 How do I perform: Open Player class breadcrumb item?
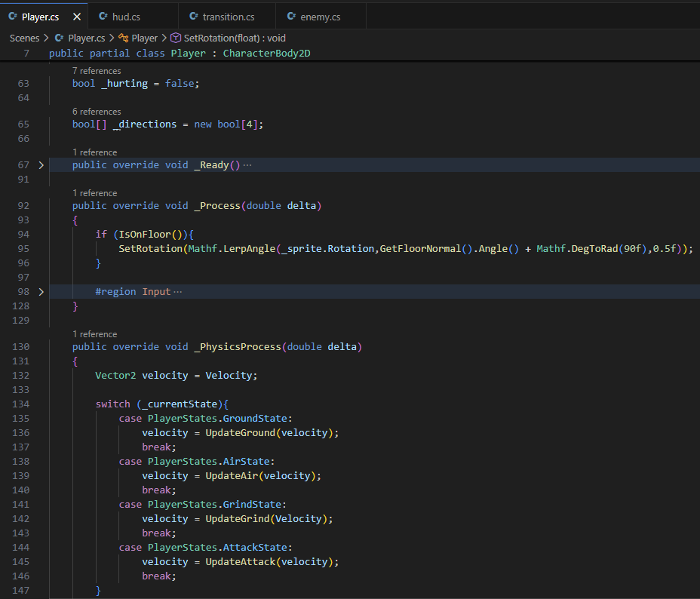click(x=144, y=38)
